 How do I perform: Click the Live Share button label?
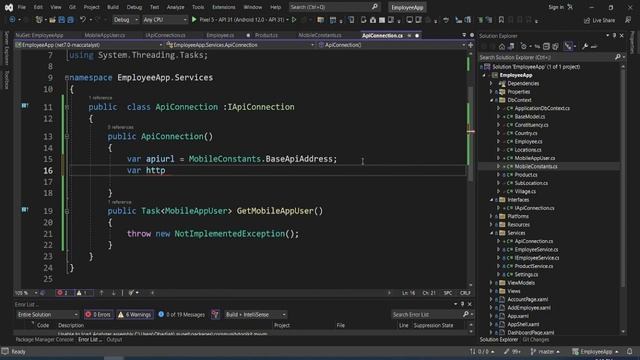tap(603, 20)
